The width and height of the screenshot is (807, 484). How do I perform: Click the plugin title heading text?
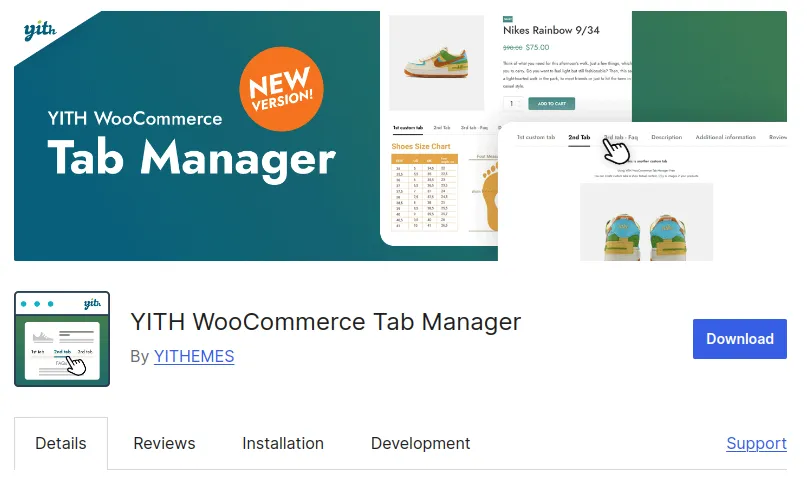[x=325, y=322]
